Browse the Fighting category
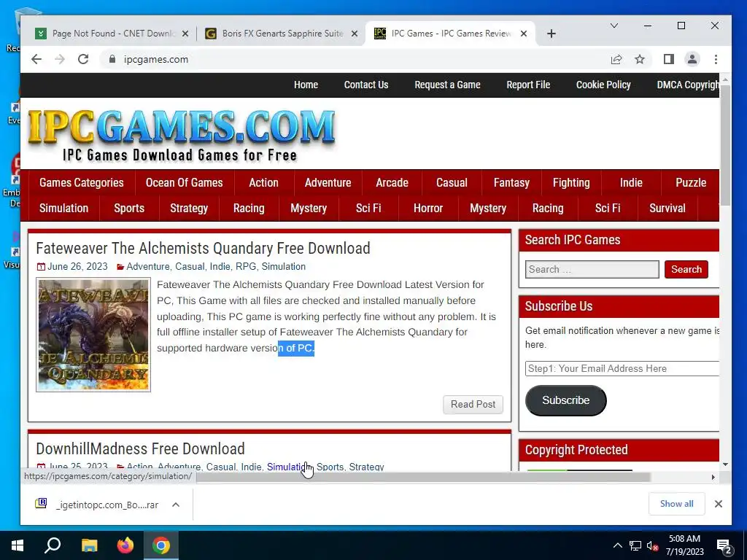This screenshot has width=747, height=560. (571, 182)
